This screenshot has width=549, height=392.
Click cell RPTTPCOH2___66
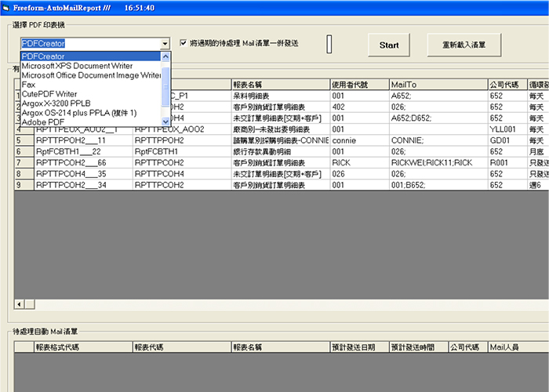pyautogui.click(x=83, y=163)
